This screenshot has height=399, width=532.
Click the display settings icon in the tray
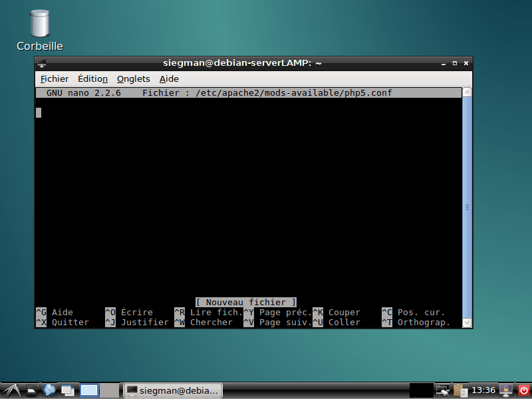(x=442, y=390)
